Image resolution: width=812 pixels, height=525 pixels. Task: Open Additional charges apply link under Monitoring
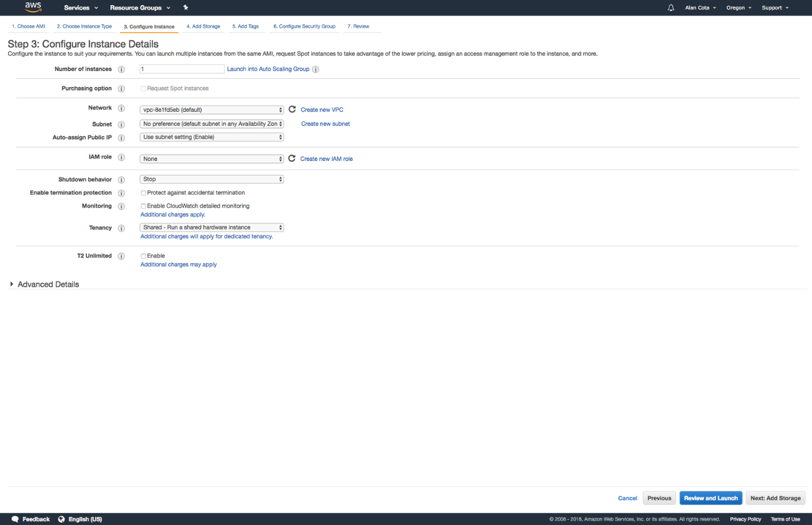[x=173, y=215]
